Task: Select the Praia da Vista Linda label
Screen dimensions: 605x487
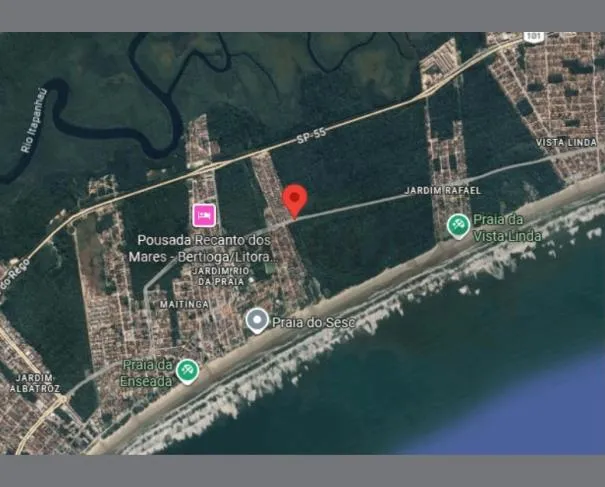Action: 507,228
